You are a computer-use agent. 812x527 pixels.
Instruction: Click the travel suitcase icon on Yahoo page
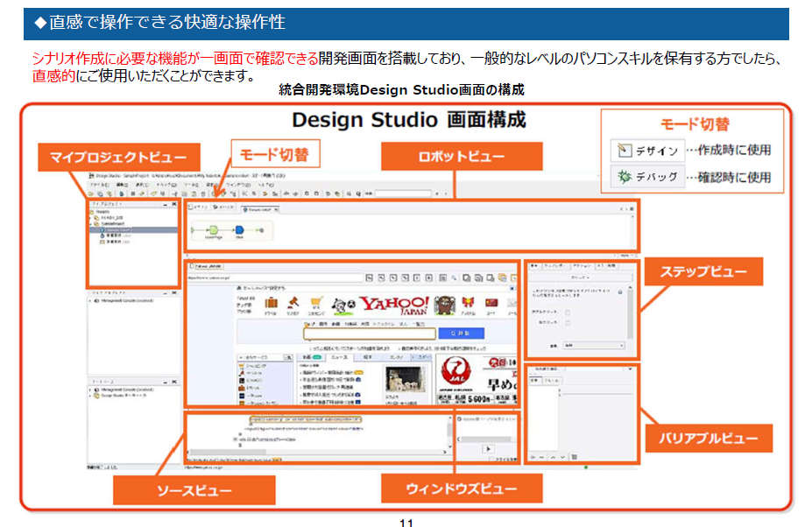tap(271, 304)
